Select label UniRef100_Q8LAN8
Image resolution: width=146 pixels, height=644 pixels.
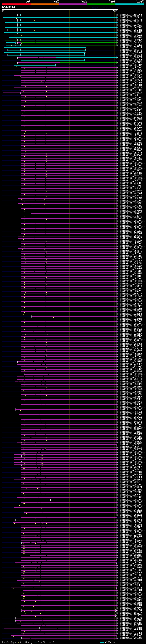(131, 30)
